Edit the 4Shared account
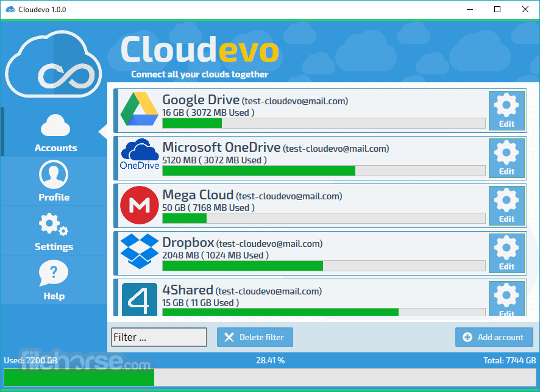 point(506,299)
